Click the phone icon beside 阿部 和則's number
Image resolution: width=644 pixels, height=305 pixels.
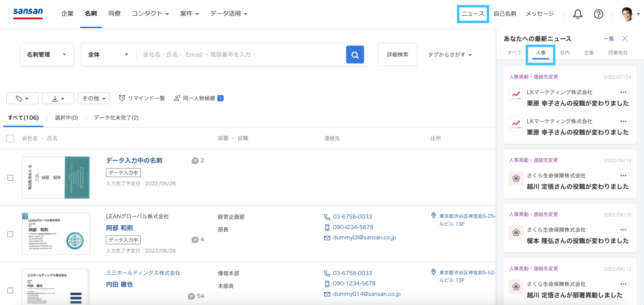[x=327, y=217]
